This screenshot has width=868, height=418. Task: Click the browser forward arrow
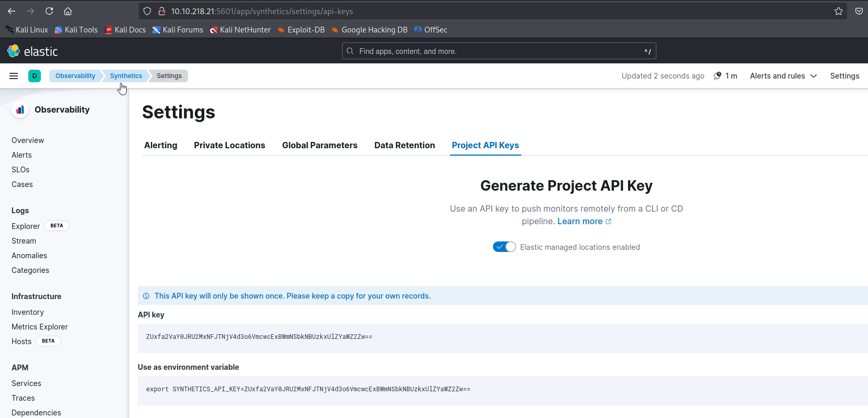30,11
